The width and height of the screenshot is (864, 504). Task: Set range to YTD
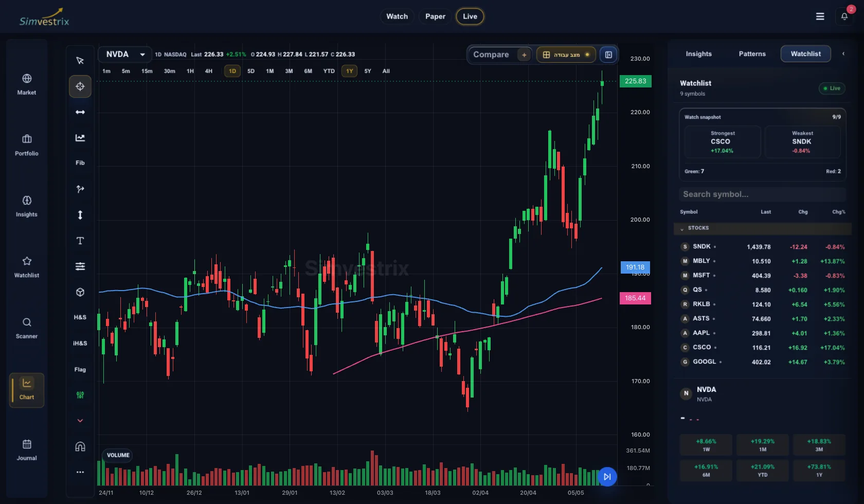tap(329, 71)
